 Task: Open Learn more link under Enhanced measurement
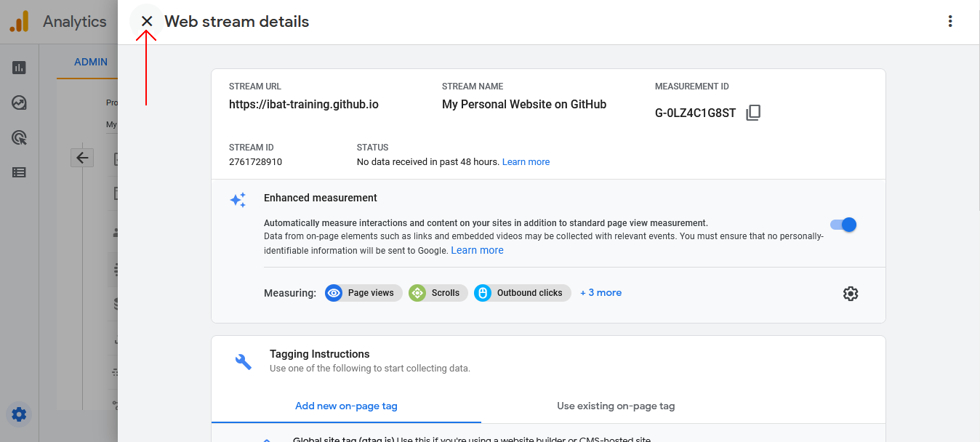[477, 250]
